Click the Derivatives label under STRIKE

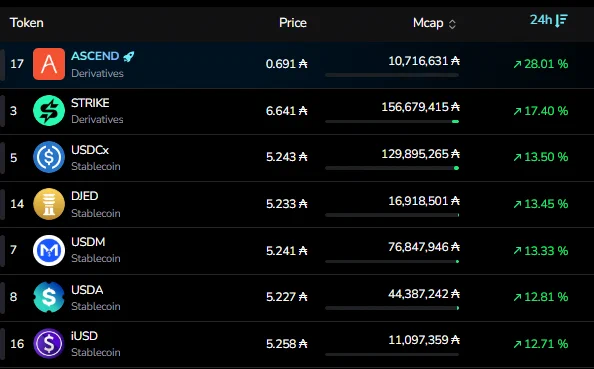coord(97,119)
